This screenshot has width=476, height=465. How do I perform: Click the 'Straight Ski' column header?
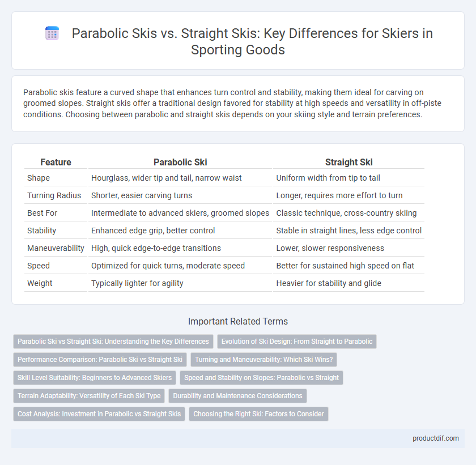click(349, 162)
